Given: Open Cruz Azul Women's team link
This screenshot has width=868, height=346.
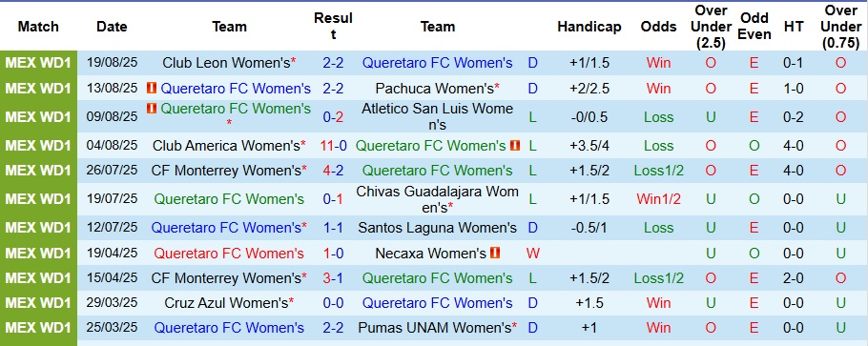Looking at the screenshot, I should pyautogui.click(x=226, y=303).
